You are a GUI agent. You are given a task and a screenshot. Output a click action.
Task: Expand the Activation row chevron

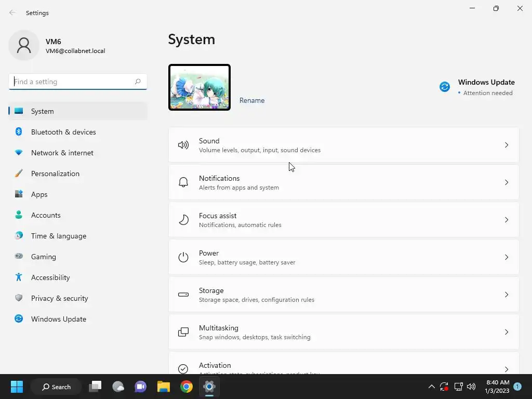[x=506, y=369]
